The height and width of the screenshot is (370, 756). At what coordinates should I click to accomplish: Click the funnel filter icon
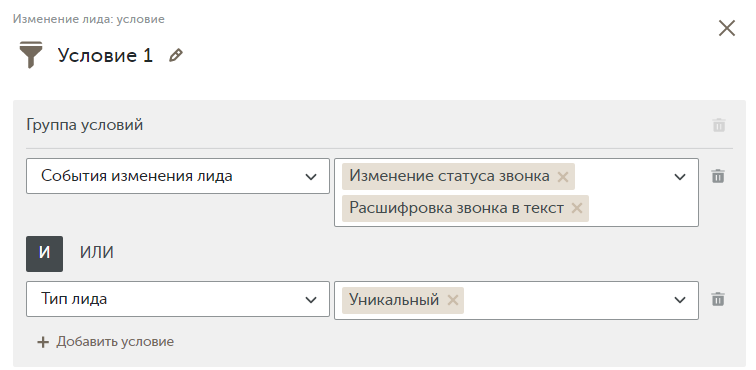pyautogui.click(x=31, y=55)
